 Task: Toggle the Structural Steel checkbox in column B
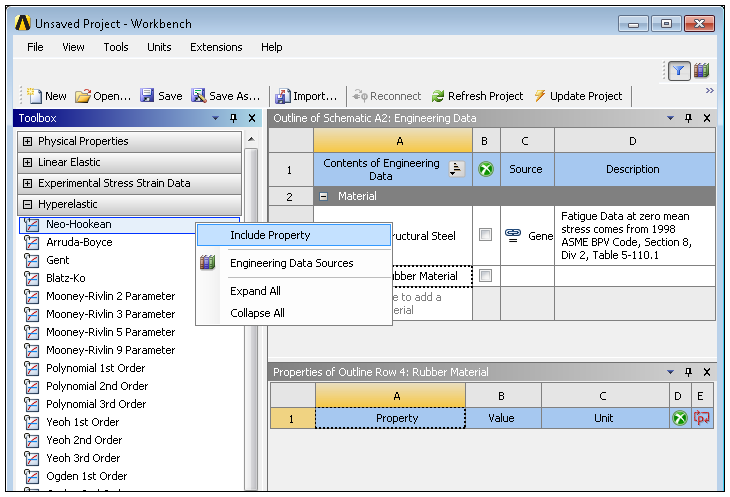485,235
